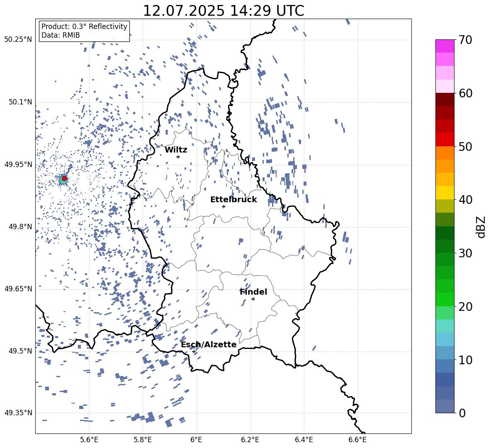Click the turquoise colorbar swatch between 10 and 20
The height and width of the screenshot is (448, 491).
[445, 326]
